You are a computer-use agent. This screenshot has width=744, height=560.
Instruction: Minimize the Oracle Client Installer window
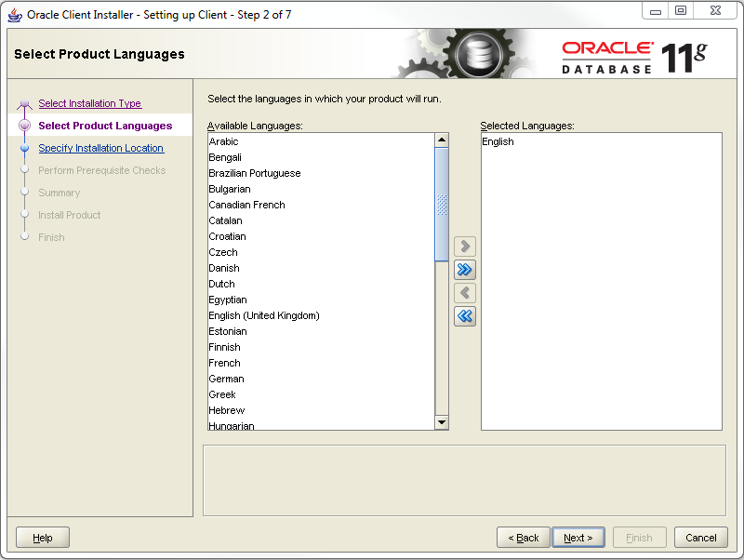click(x=656, y=11)
